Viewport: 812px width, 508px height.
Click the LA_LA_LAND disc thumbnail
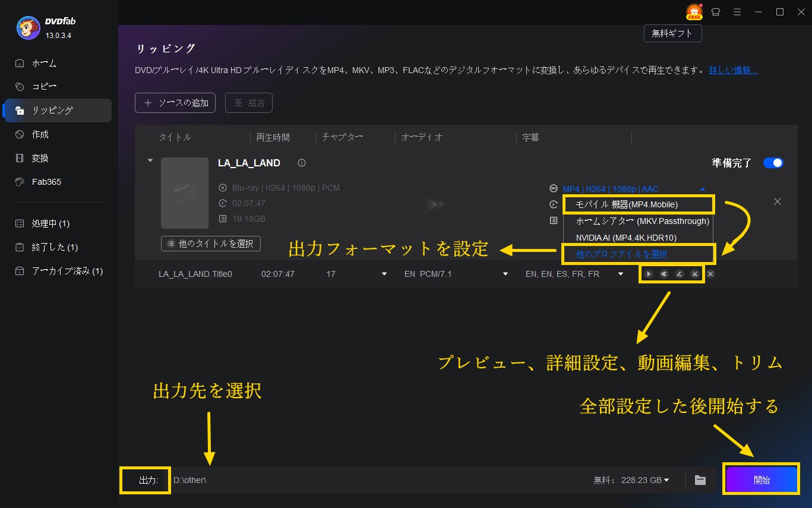click(x=185, y=193)
